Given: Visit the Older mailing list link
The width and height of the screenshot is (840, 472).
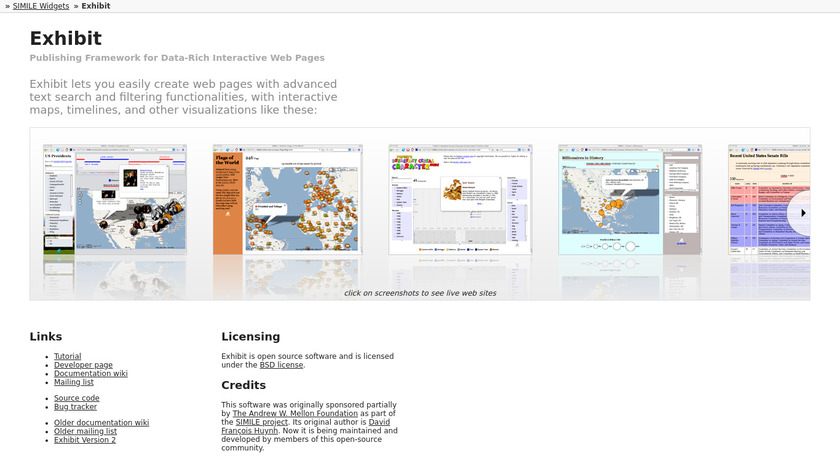Looking at the screenshot, I should 85,431.
